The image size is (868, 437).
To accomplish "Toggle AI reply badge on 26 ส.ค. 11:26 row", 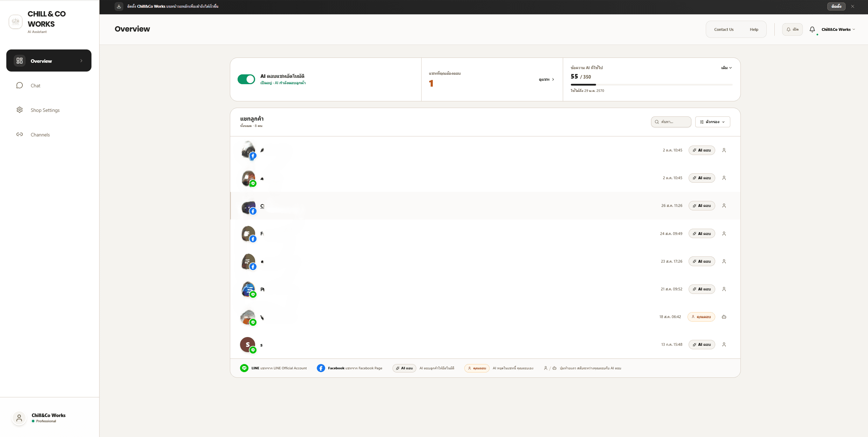I will [x=702, y=206].
